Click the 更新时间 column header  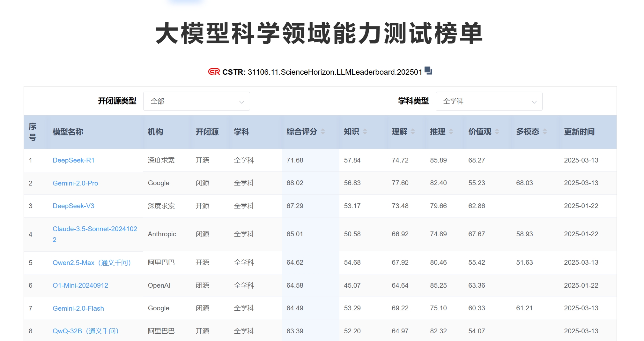pos(579,132)
